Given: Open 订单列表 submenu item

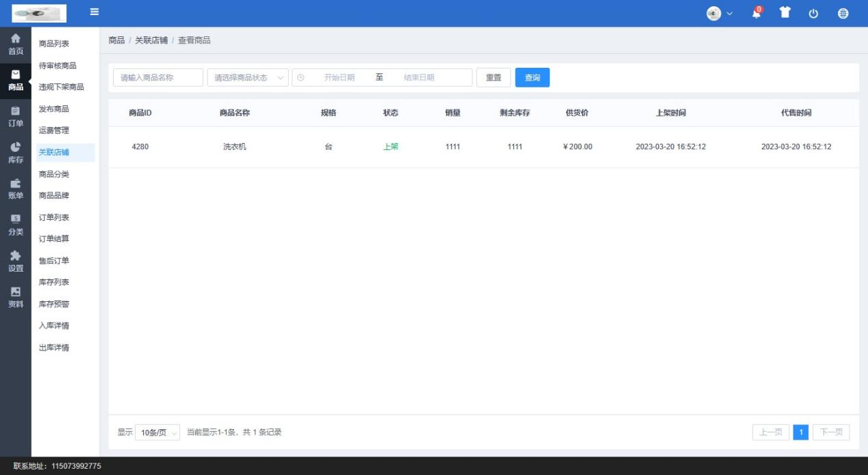Looking at the screenshot, I should (x=54, y=217).
